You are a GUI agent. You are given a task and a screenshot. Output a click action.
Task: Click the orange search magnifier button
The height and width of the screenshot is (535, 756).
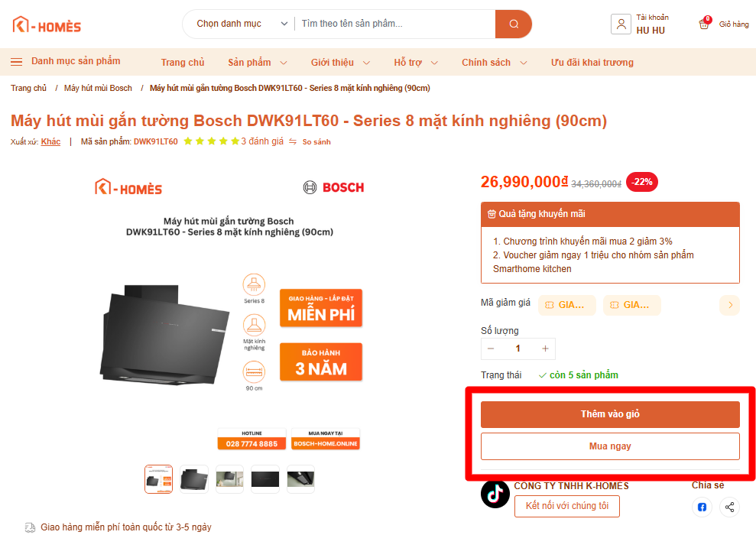pyautogui.click(x=514, y=24)
